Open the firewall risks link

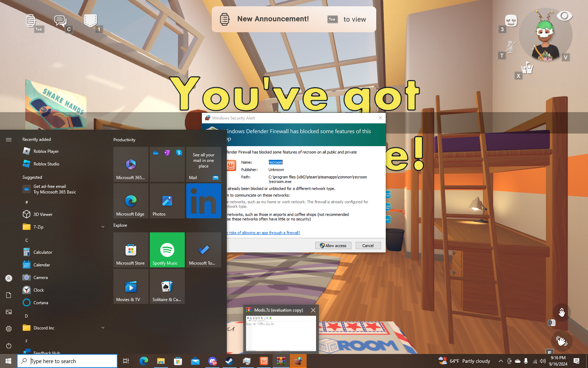click(264, 233)
